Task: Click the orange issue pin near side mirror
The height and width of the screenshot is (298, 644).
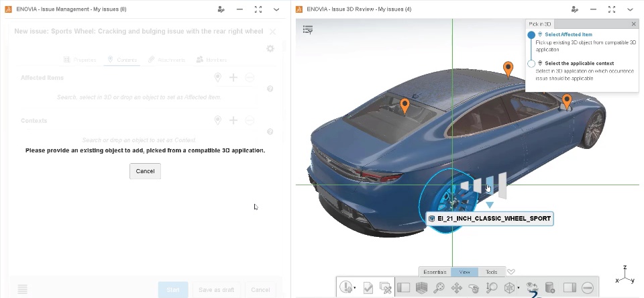Action: click(x=567, y=101)
